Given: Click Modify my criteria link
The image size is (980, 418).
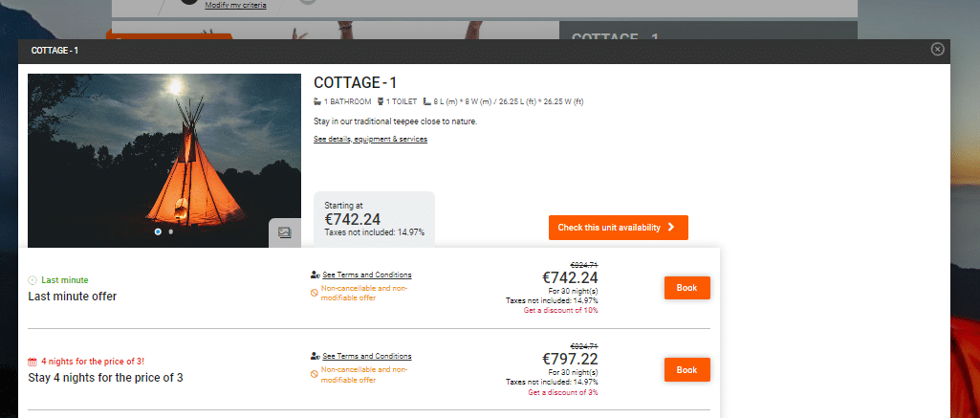Looking at the screenshot, I should 235,6.
